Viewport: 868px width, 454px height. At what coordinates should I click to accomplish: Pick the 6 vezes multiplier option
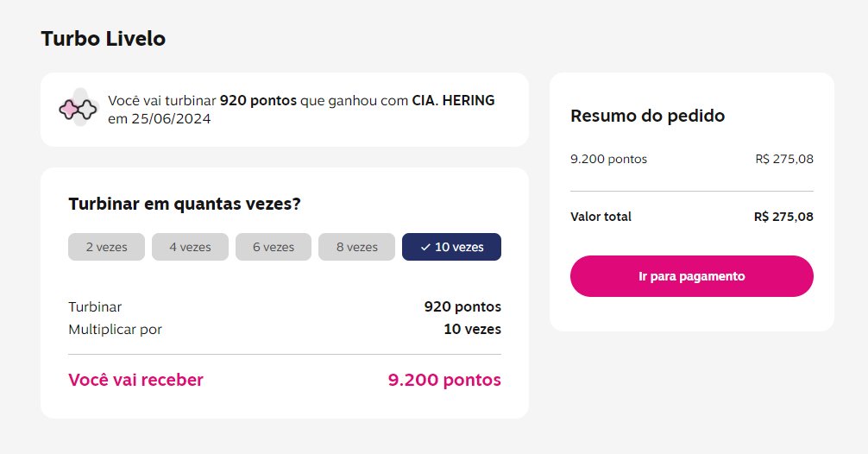[274, 247]
